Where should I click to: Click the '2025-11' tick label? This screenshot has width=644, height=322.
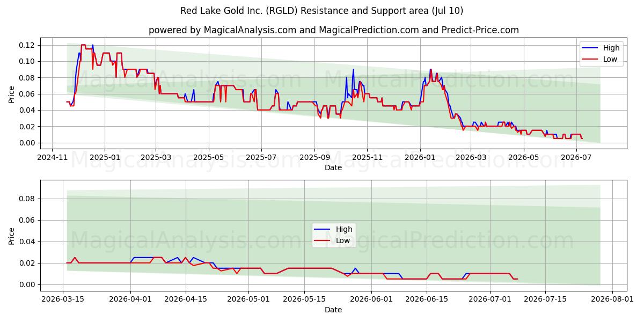[x=367, y=157]
